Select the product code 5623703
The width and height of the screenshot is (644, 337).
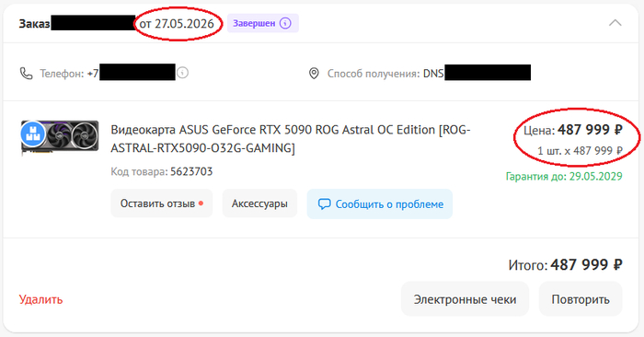pos(191,171)
